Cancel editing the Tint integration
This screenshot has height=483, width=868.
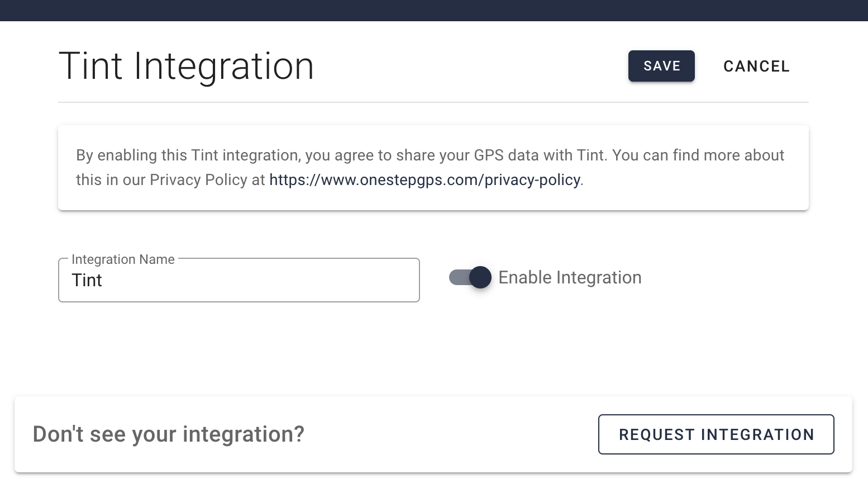click(x=756, y=66)
